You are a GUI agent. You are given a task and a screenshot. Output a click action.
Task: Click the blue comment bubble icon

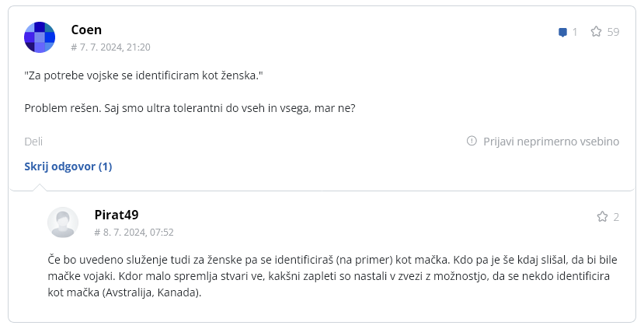pyautogui.click(x=562, y=32)
